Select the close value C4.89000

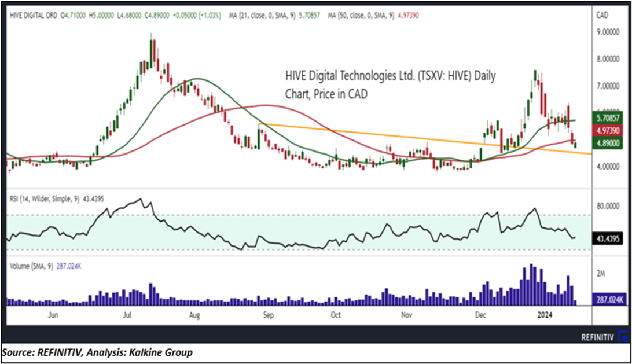157,16
